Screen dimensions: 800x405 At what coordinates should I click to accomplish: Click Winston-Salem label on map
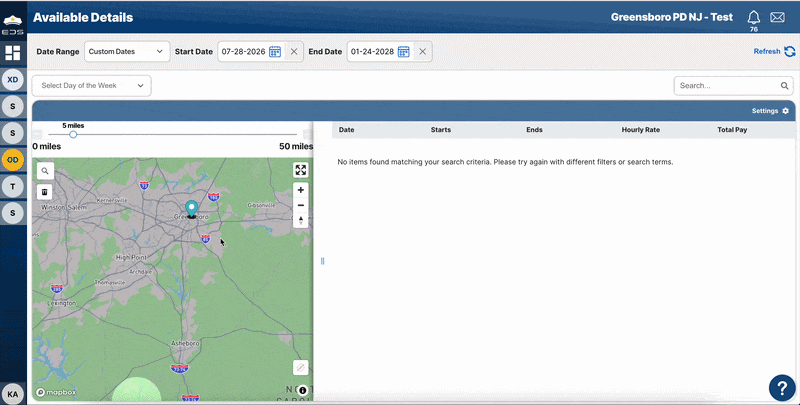pos(64,207)
